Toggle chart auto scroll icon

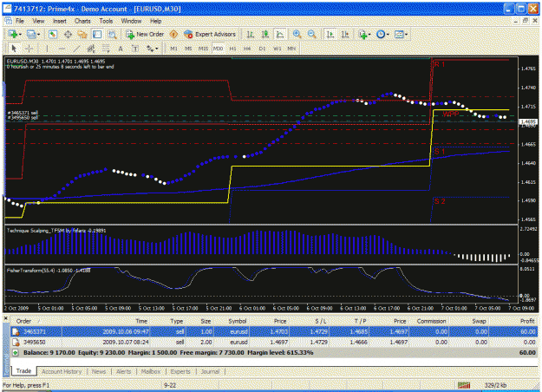[x=330, y=34]
